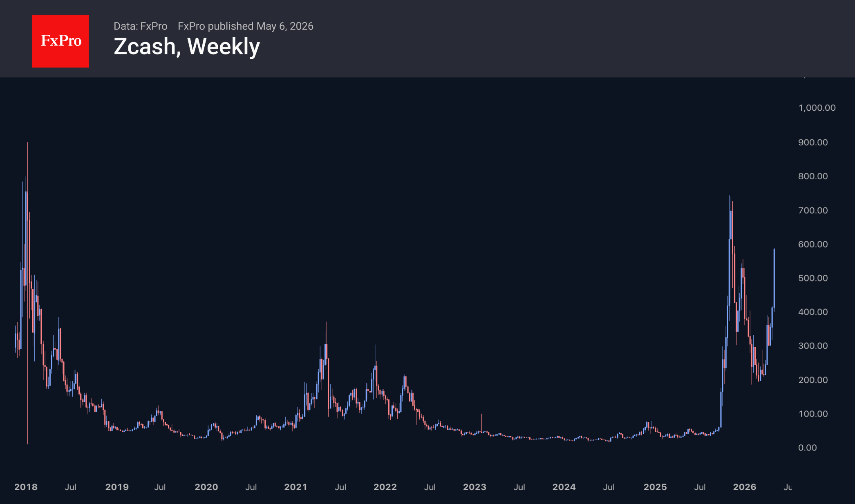855x504 pixels.
Task: Click the Jul label between 2024 and 2025
Action: 609,487
